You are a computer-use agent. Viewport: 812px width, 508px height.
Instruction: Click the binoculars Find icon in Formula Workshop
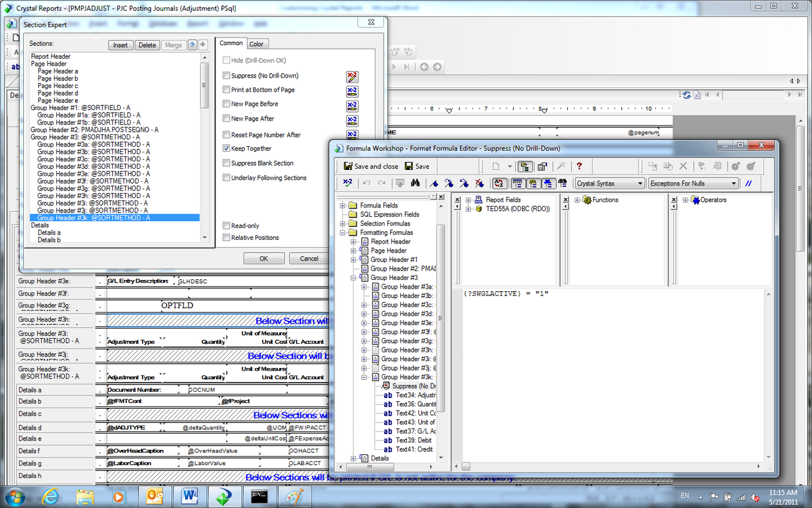[415, 183]
